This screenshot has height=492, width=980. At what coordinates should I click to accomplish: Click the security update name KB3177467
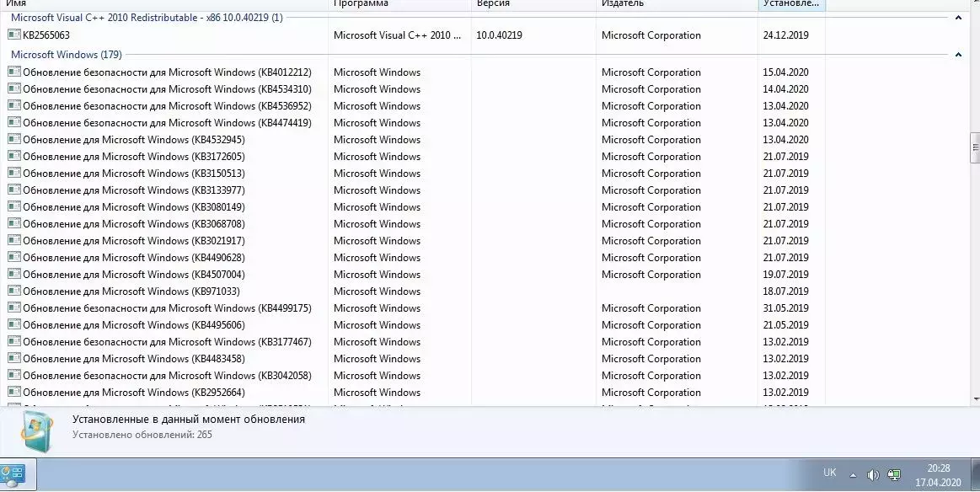pyautogui.click(x=167, y=342)
